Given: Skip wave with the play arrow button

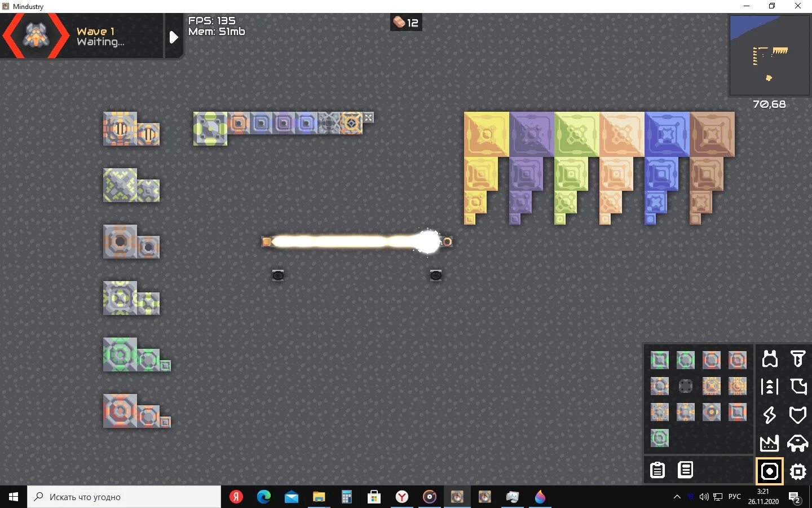Looking at the screenshot, I should coord(174,37).
